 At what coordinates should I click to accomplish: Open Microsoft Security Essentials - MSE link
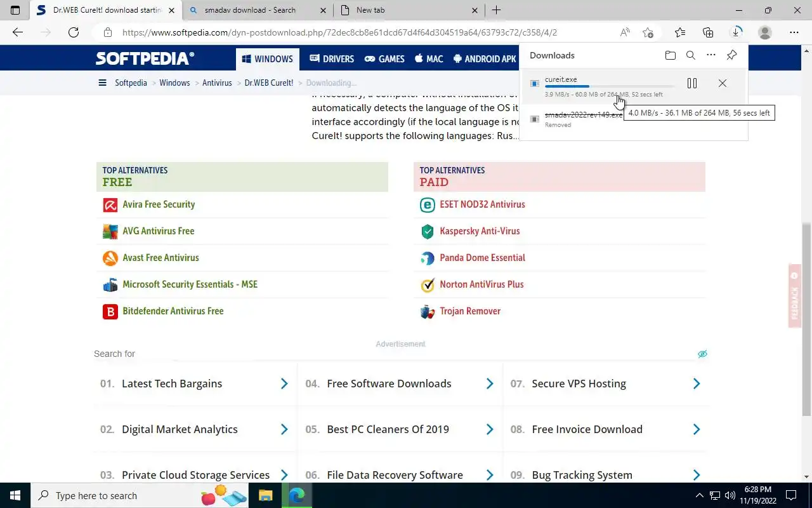click(190, 284)
